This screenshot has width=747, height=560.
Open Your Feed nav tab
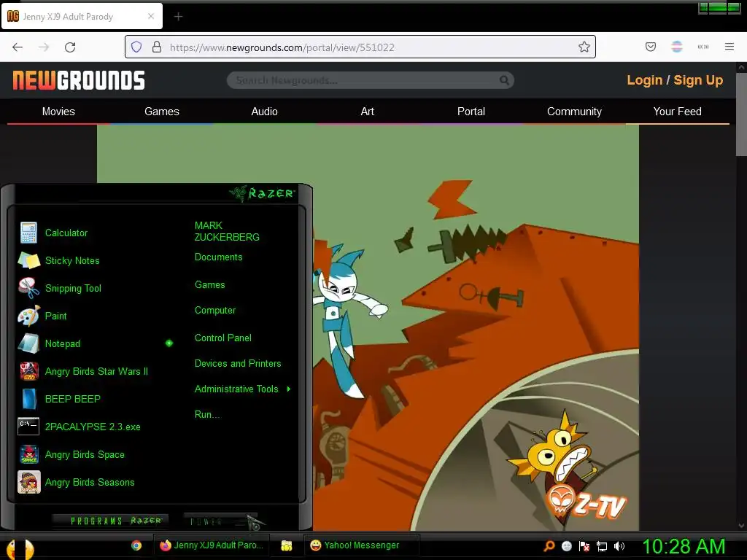click(x=677, y=112)
